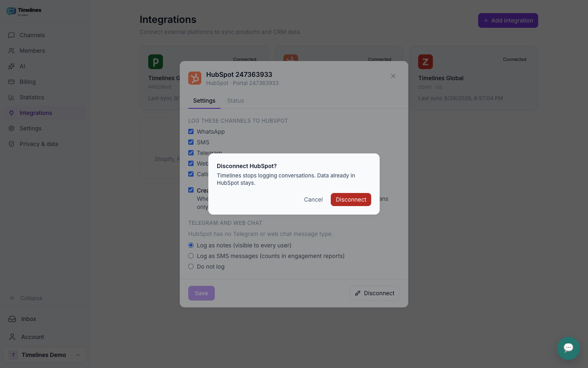Screen dimensions: 588x368
Task: Select Log as notes radio option
Action: [x=191, y=245]
